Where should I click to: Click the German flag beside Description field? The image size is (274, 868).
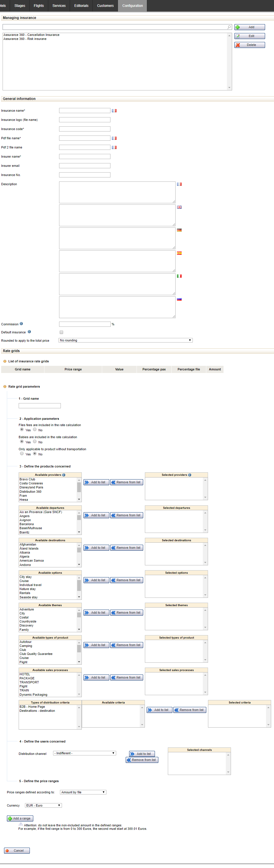click(179, 230)
